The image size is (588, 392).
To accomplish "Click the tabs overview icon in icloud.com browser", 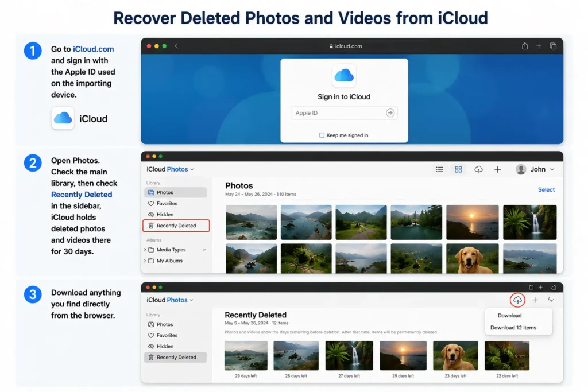I will coord(553,46).
